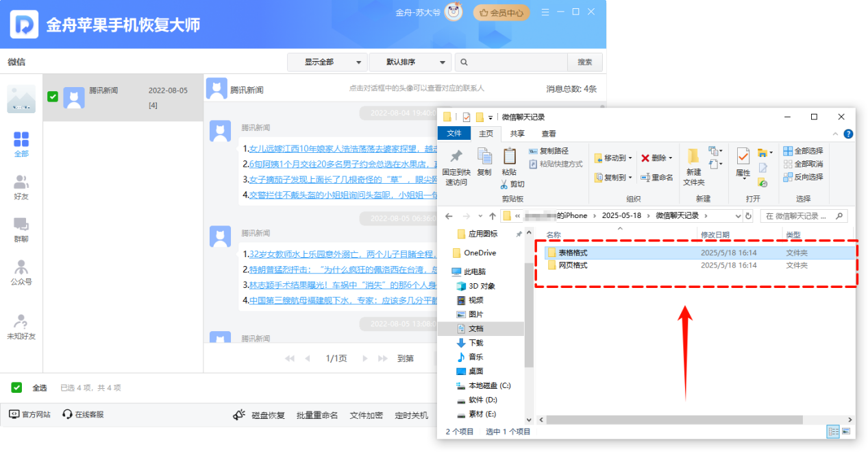Screen dimensions: 868x458
Task: Show the 未知好友 unknown friends category
Action: (21, 327)
